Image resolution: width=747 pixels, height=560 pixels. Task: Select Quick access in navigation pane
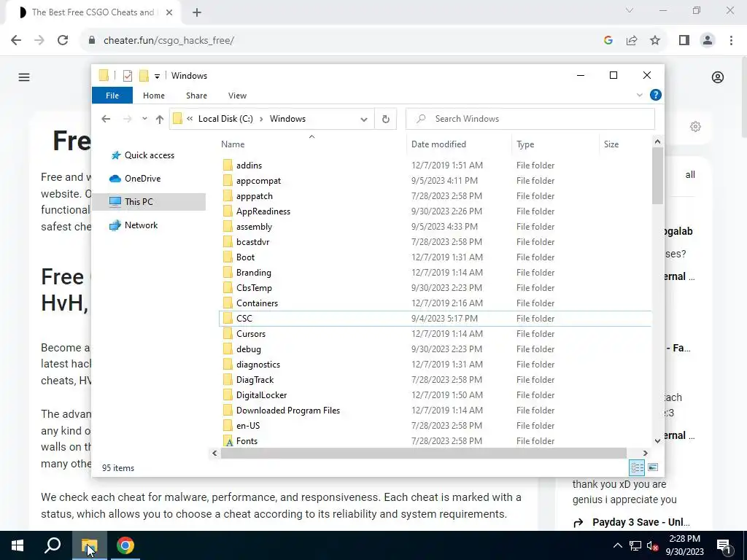click(149, 155)
